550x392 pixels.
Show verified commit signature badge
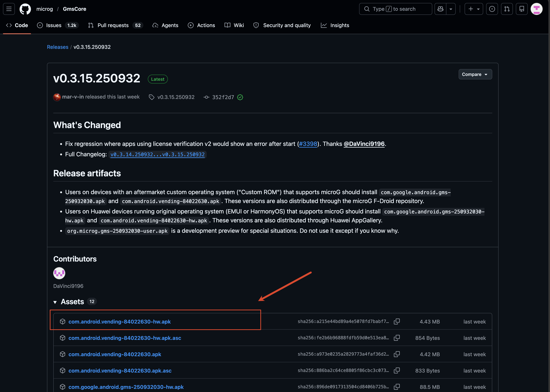click(240, 97)
